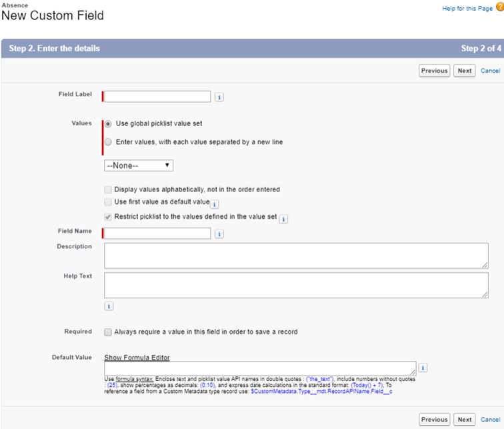
Task: Click info icon next to Field Name
Action: pyautogui.click(x=219, y=234)
